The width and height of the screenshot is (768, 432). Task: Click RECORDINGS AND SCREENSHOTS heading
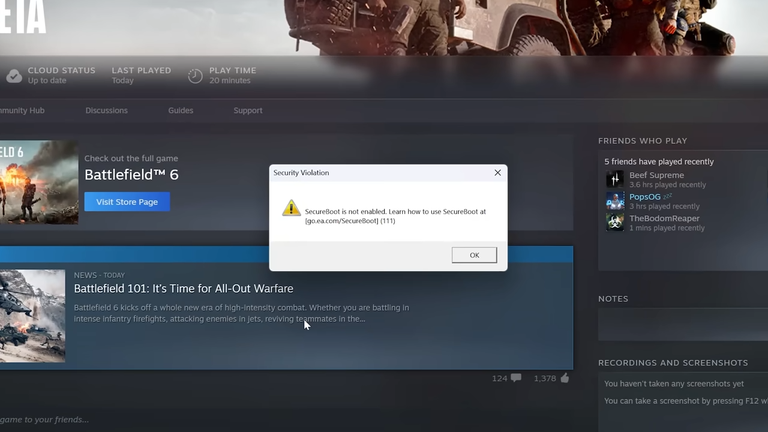(x=673, y=363)
